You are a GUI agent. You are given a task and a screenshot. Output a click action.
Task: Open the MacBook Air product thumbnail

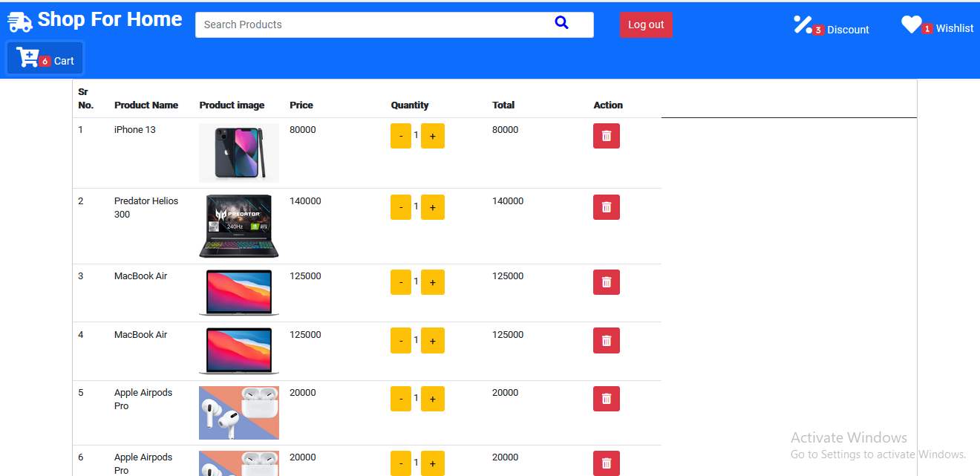click(238, 292)
